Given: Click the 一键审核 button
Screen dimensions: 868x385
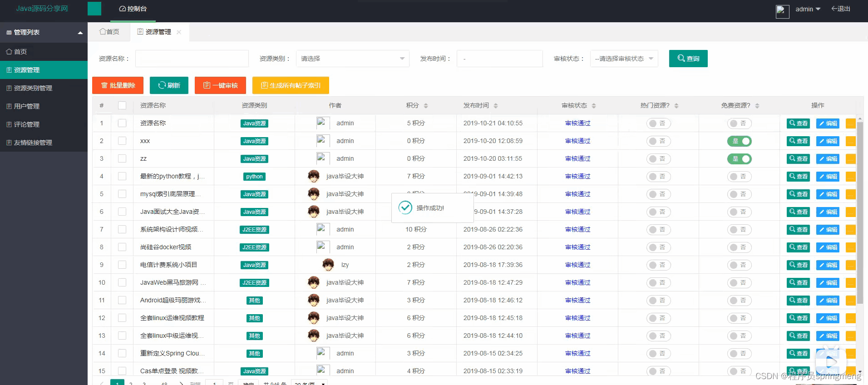Looking at the screenshot, I should (221, 85).
